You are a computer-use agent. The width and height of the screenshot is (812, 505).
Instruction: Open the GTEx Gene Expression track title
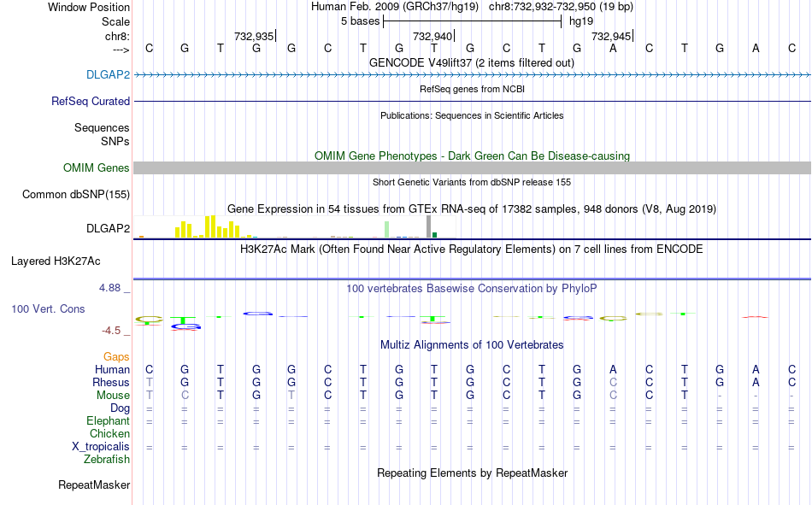tap(472, 208)
